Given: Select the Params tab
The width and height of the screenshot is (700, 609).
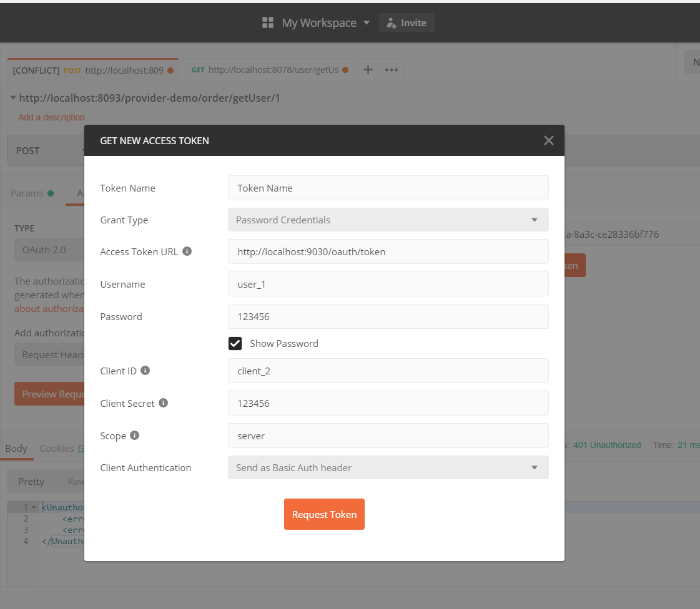Looking at the screenshot, I should [27, 193].
